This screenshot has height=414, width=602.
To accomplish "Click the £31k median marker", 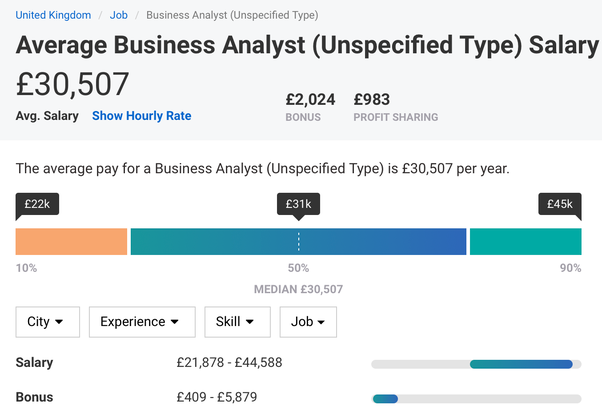I will tap(298, 204).
